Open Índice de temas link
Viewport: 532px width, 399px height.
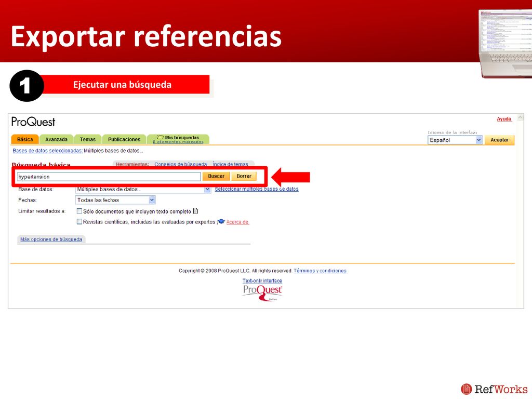[x=230, y=164]
